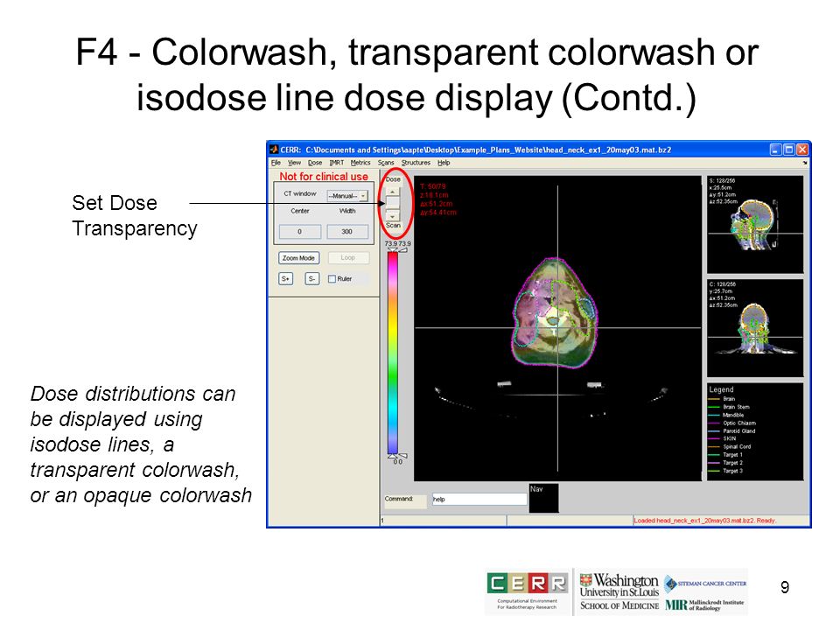The image size is (840, 630).
Task: Click the CERR icon in the title bar
Action: tap(274, 150)
